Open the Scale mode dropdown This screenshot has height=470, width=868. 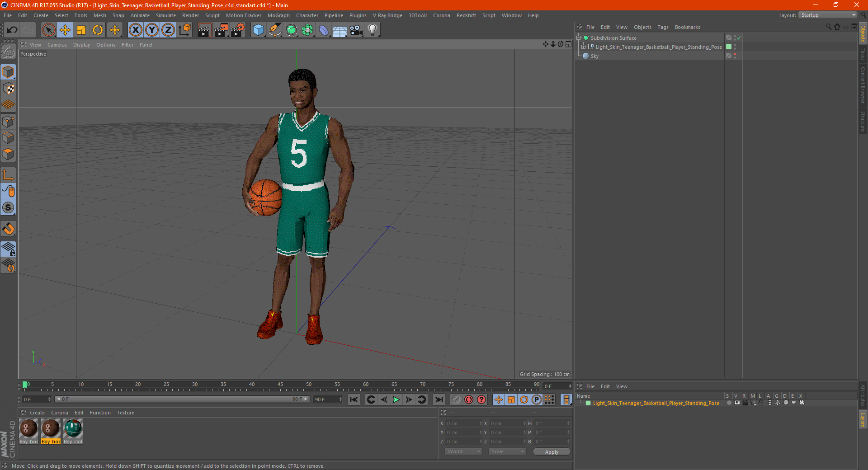coord(507,451)
